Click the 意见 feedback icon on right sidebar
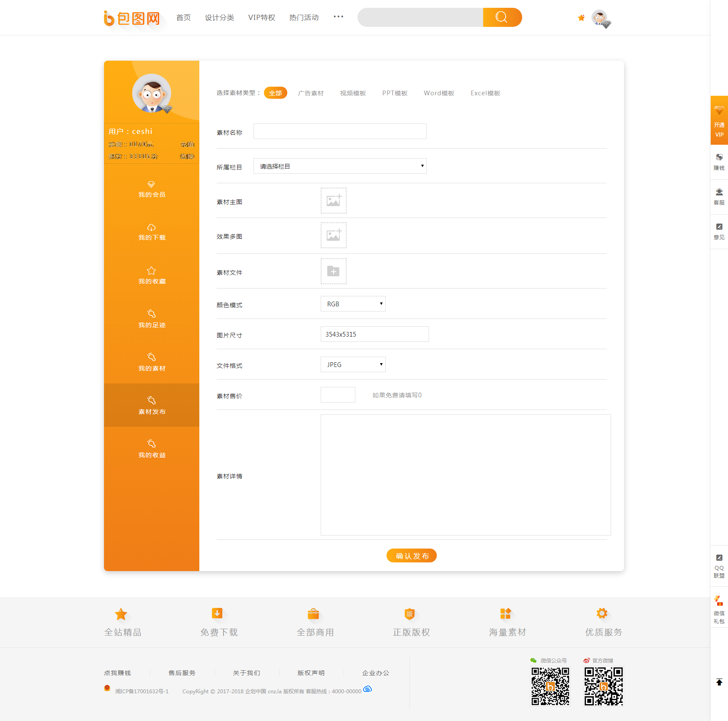 tap(719, 227)
